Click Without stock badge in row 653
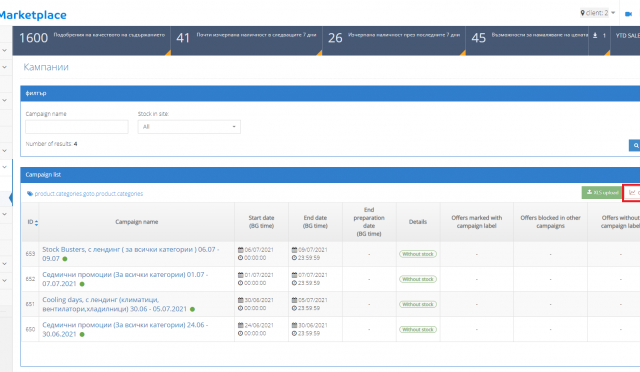This screenshot has height=372, width=640. 418,254
